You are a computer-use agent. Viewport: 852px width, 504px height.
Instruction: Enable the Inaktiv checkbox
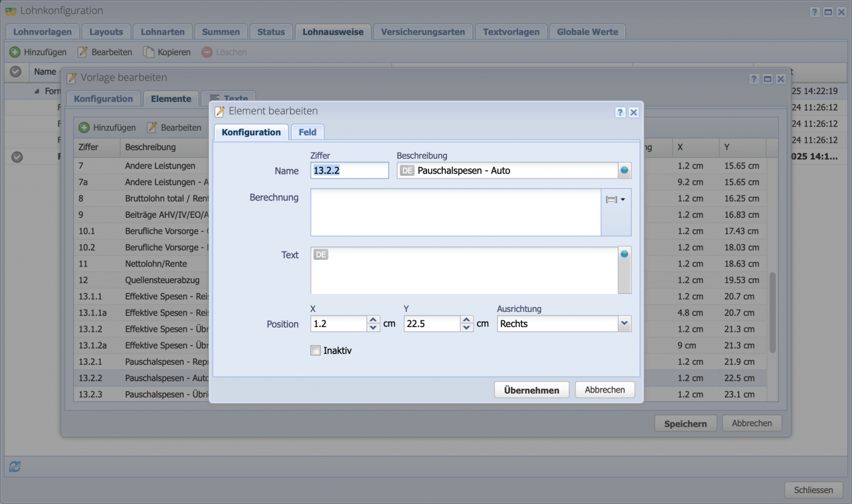pyautogui.click(x=316, y=350)
